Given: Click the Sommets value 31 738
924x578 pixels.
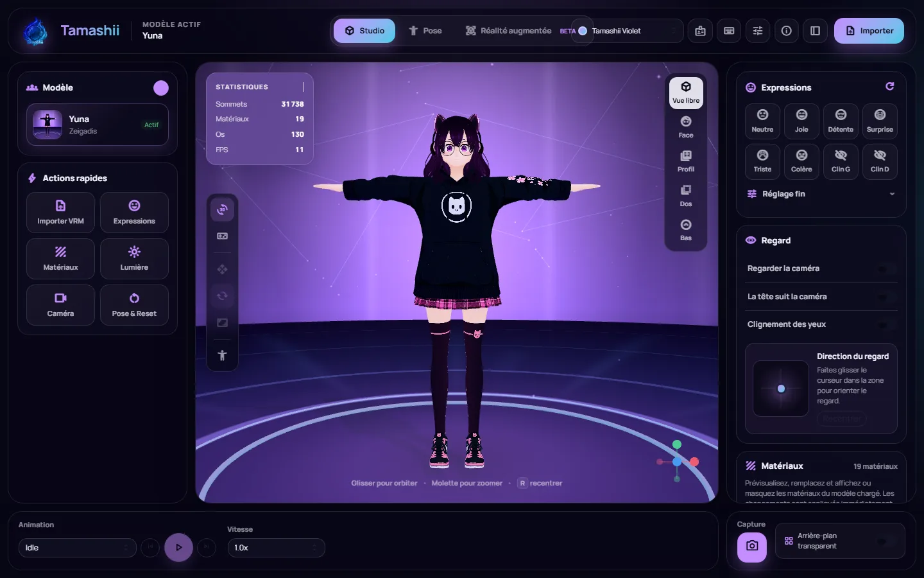Looking at the screenshot, I should (x=293, y=104).
